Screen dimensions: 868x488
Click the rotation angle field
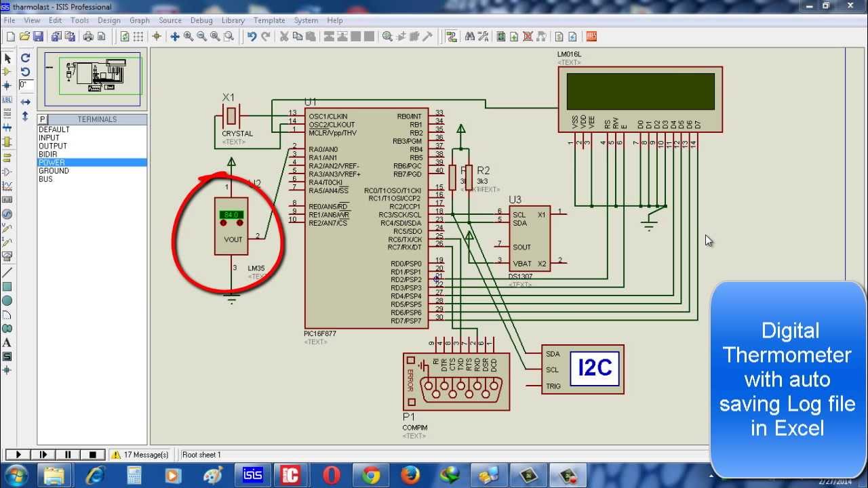click(26, 85)
